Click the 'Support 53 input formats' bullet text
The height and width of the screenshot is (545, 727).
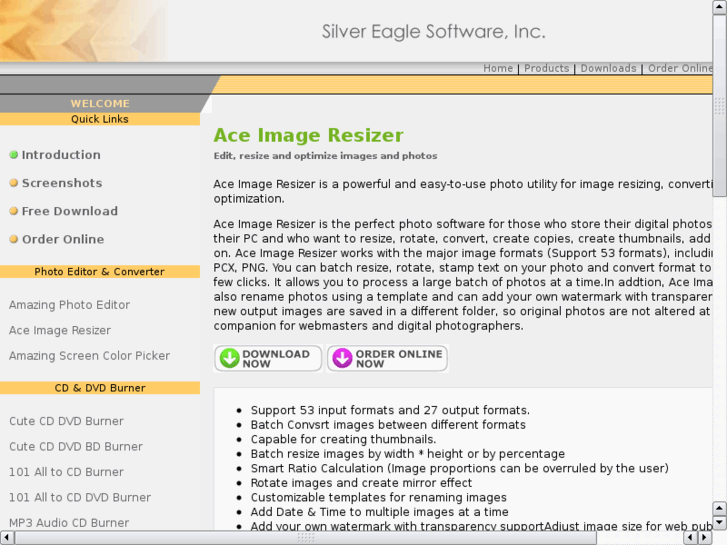(390, 410)
